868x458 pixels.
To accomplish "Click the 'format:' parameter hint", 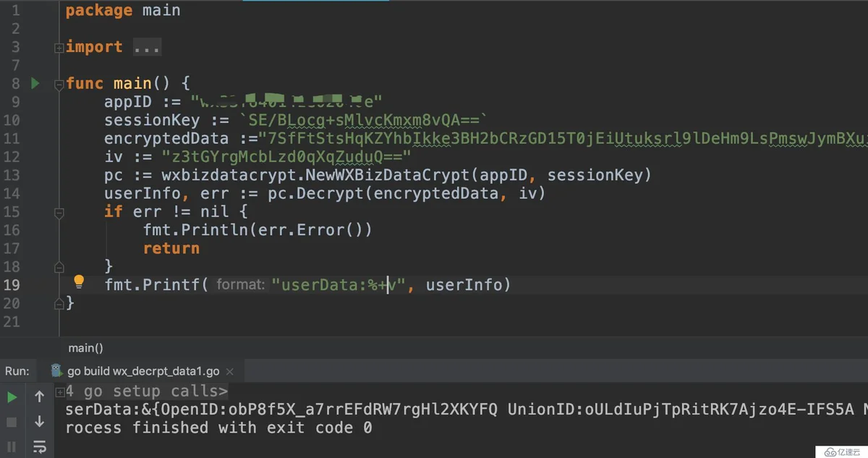I will (x=241, y=285).
